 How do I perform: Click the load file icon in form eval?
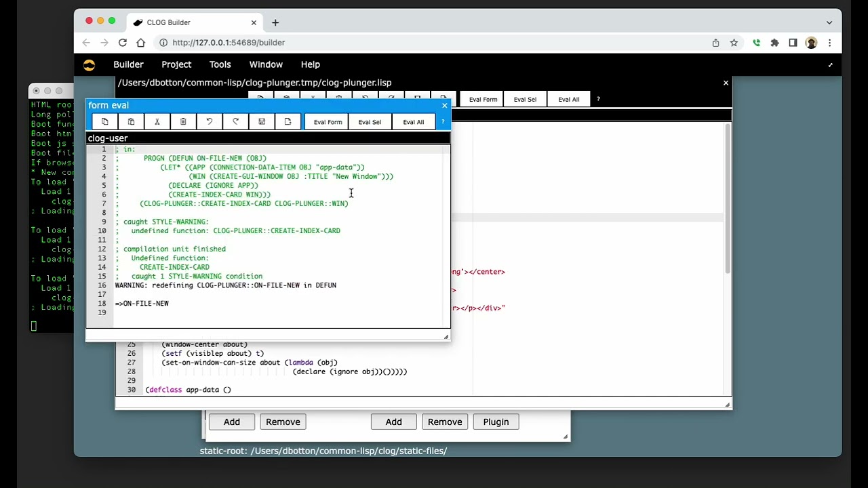click(288, 122)
